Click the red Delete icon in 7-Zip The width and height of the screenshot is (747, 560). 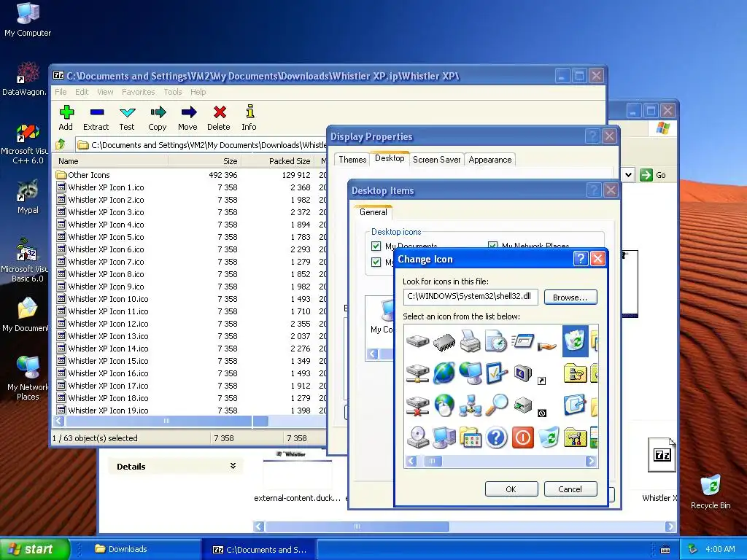click(x=219, y=117)
